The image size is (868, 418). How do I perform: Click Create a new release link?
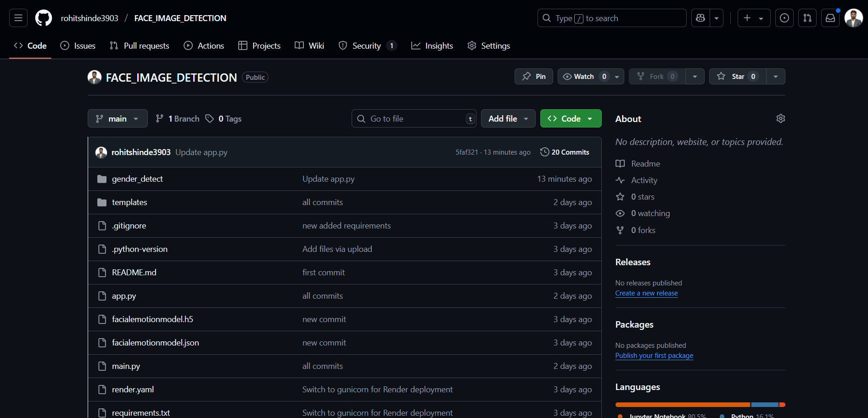point(646,293)
